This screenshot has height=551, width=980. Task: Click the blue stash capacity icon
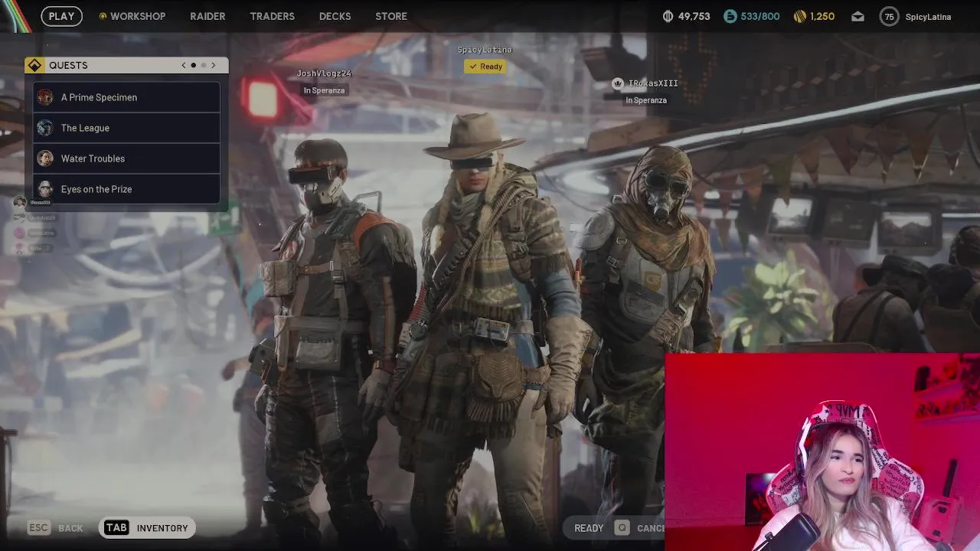(x=730, y=16)
